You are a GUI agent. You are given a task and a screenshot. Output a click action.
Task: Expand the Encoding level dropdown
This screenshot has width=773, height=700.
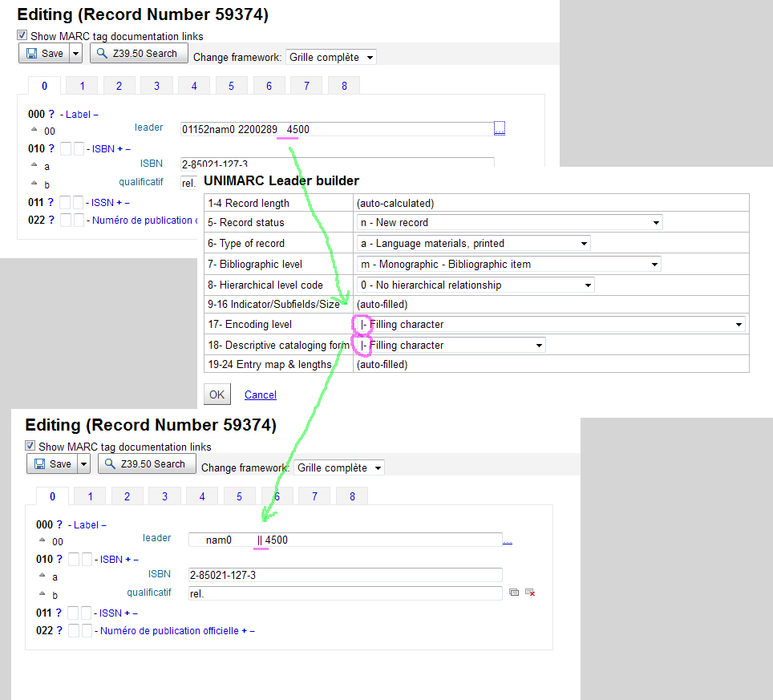pos(552,324)
